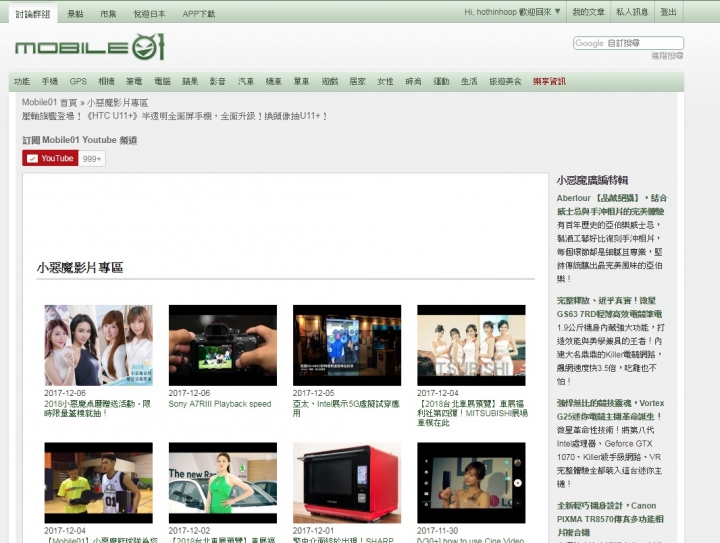Click Sony A7RIII Playback speed title
This screenshot has width=720, height=543.
(x=220, y=404)
